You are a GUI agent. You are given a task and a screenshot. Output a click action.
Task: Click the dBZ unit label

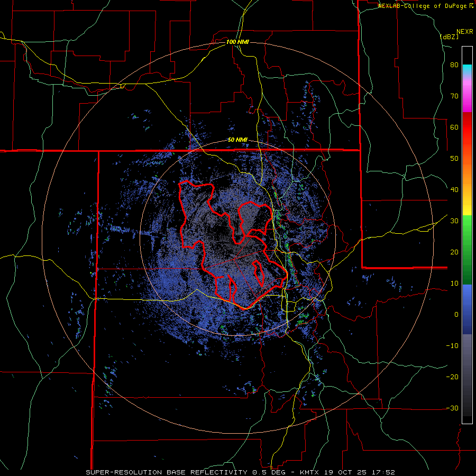(x=449, y=36)
